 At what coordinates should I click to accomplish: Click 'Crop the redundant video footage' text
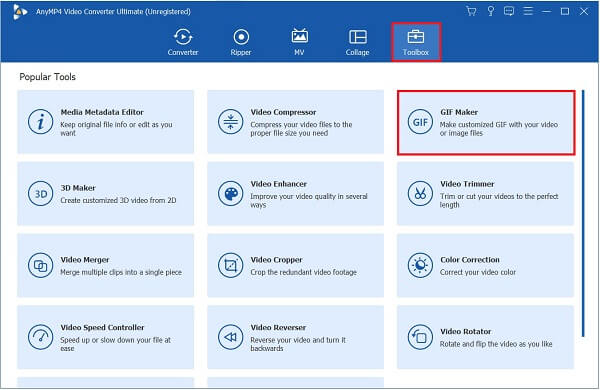click(303, 272)
